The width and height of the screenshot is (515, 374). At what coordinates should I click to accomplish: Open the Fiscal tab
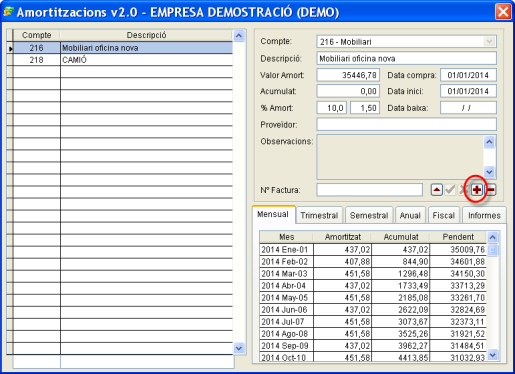443,215
